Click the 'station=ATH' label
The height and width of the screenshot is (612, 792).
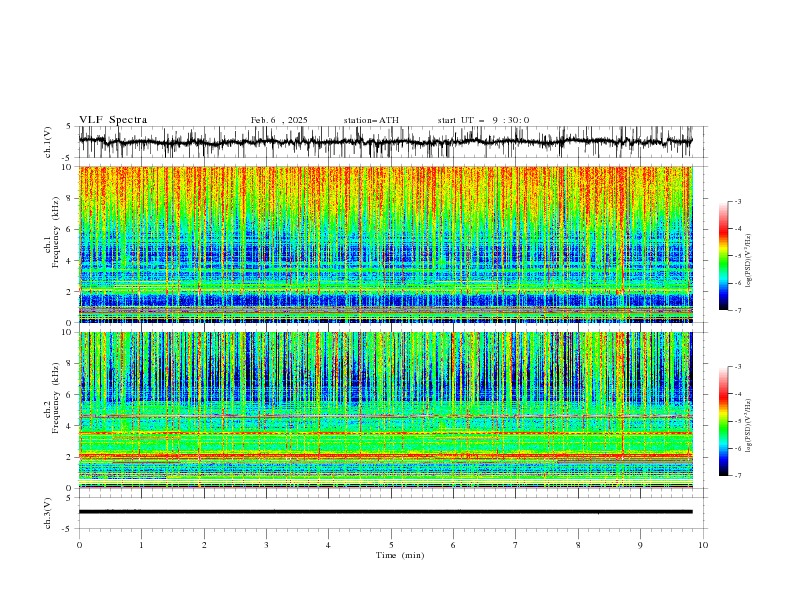tap(371, 120)
